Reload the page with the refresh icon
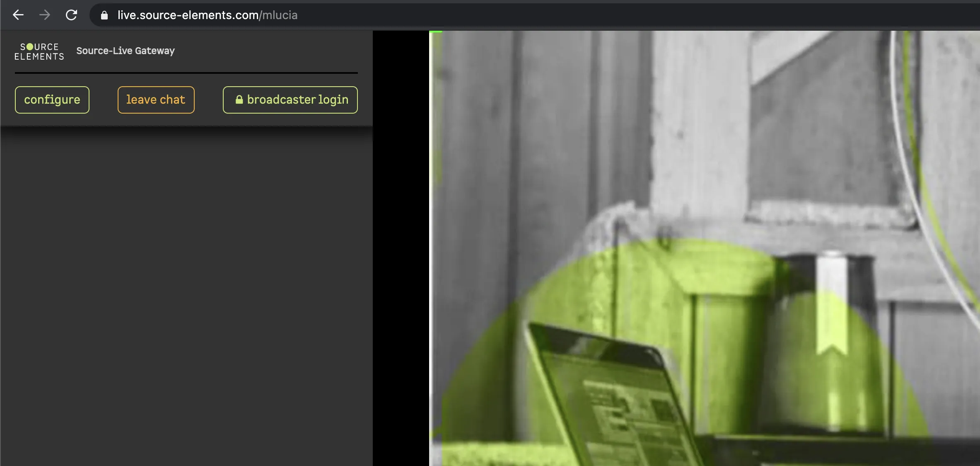The width and height of the screenshot is (980, 466). [71, 15]
